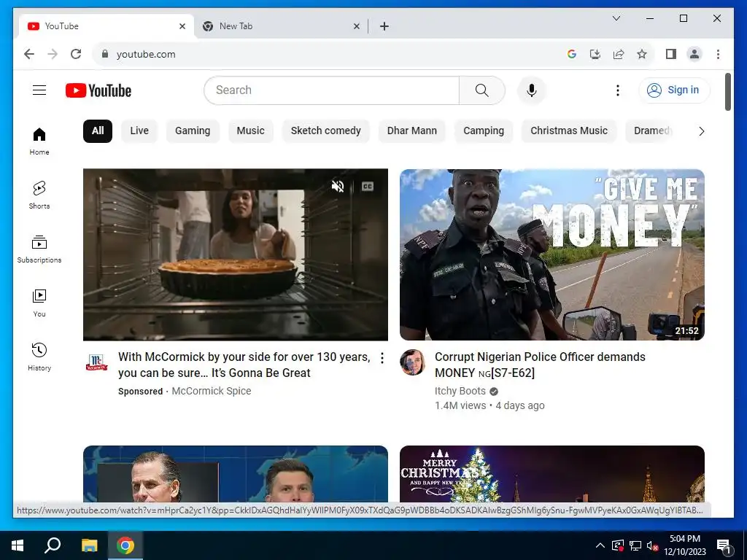Image resolution: width=747 pixels, height=560 pixels.
Task: Open Corrupt Nigerian Police Officer video title
Action: 541,365
